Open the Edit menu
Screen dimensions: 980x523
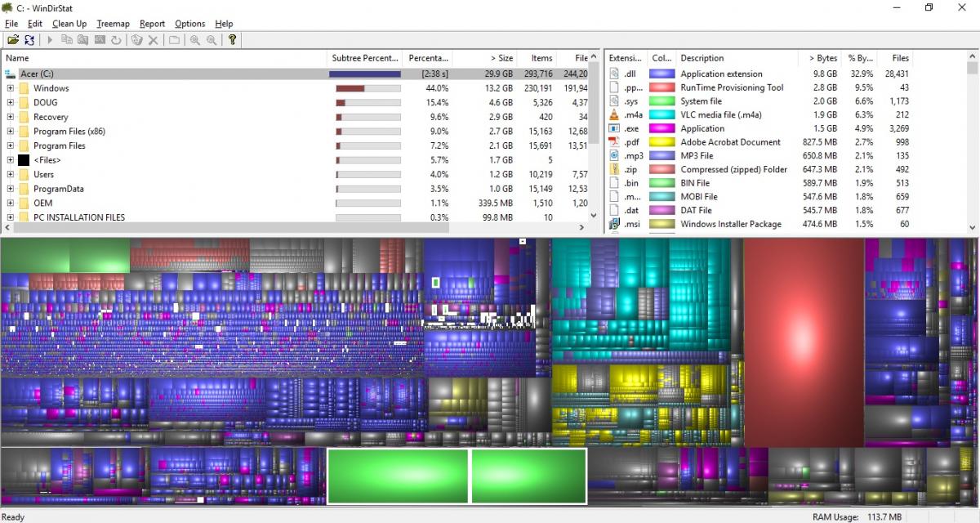click(35, 24)
